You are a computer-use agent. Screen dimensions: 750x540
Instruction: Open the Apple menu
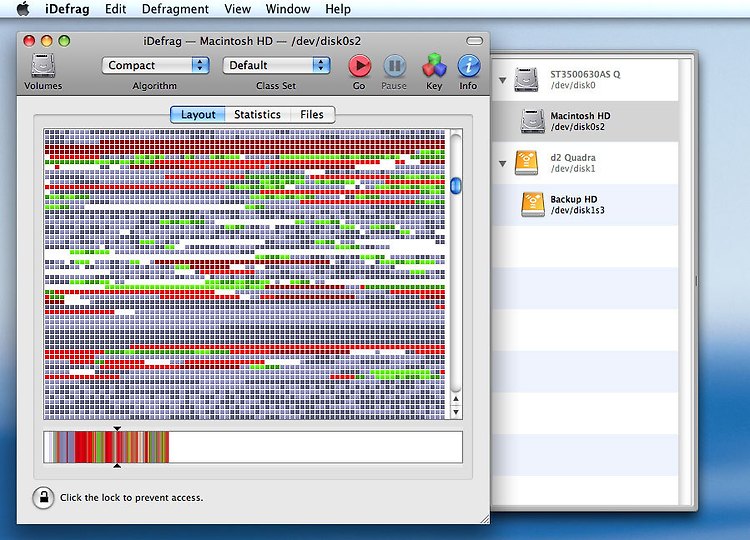pos(23,9)
